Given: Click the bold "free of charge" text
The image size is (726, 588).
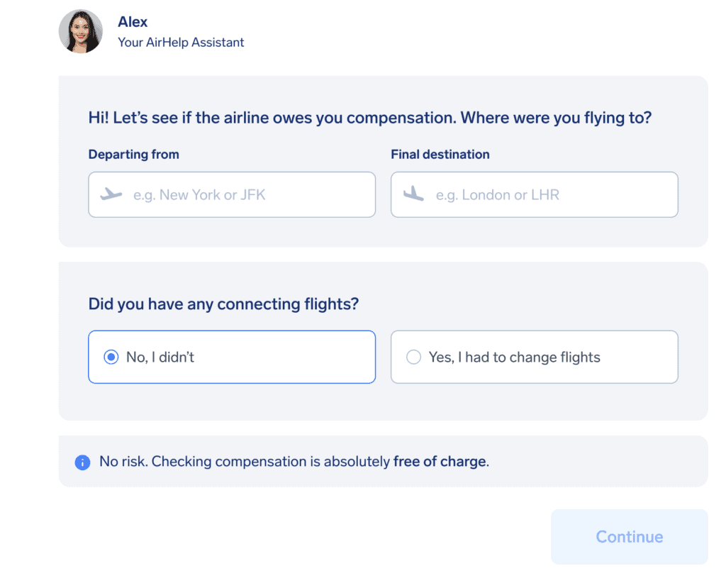Looking at the screenshot, I should 440,462.
